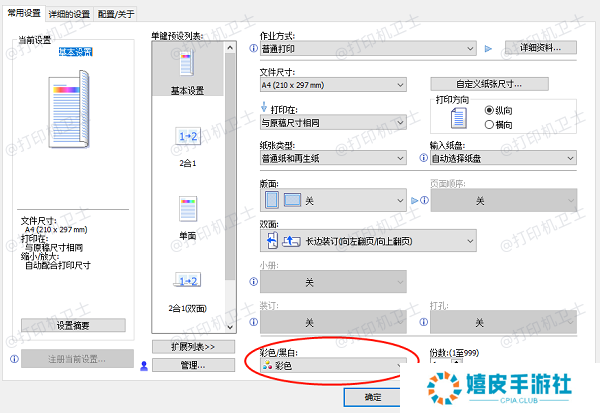Switch to the 常用设置 tab
The width and height of the screenshot is (600, 413).
24,13
